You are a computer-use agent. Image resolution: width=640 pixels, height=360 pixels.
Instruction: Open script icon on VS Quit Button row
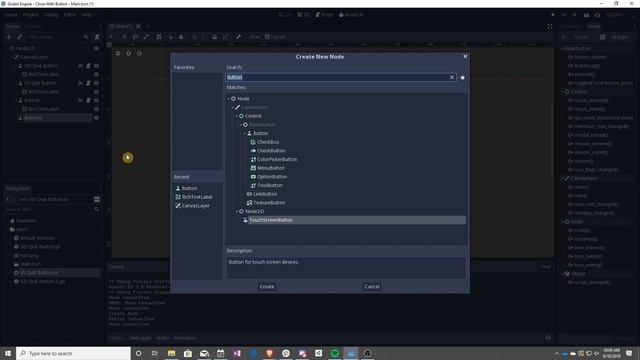pos(88,83)
